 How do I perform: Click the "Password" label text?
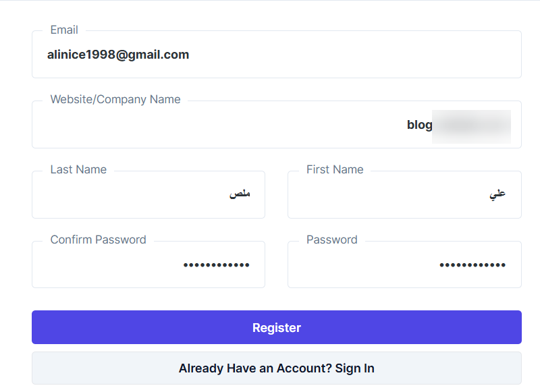331,240
